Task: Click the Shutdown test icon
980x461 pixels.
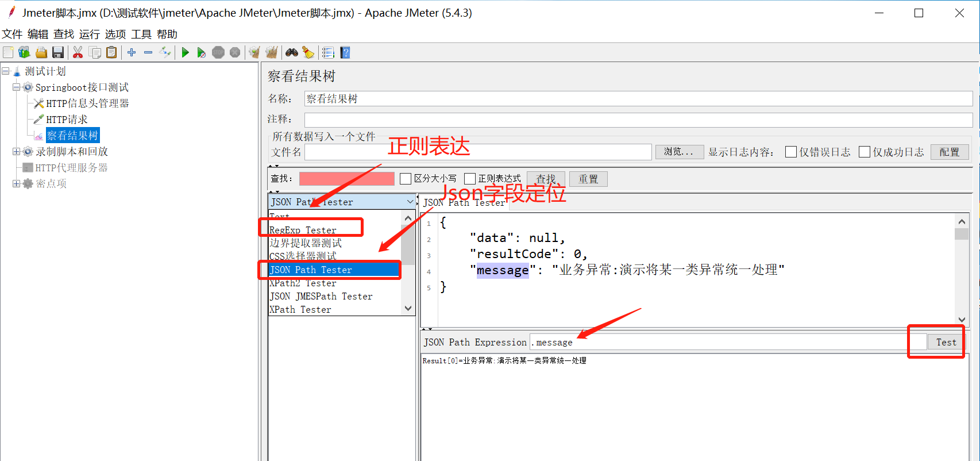Action: pyautogui.click(x=235, y=53)
